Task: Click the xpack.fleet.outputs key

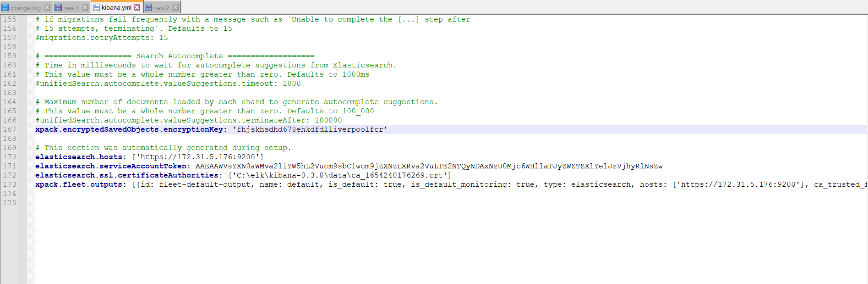Action: [x=79, y=184]
